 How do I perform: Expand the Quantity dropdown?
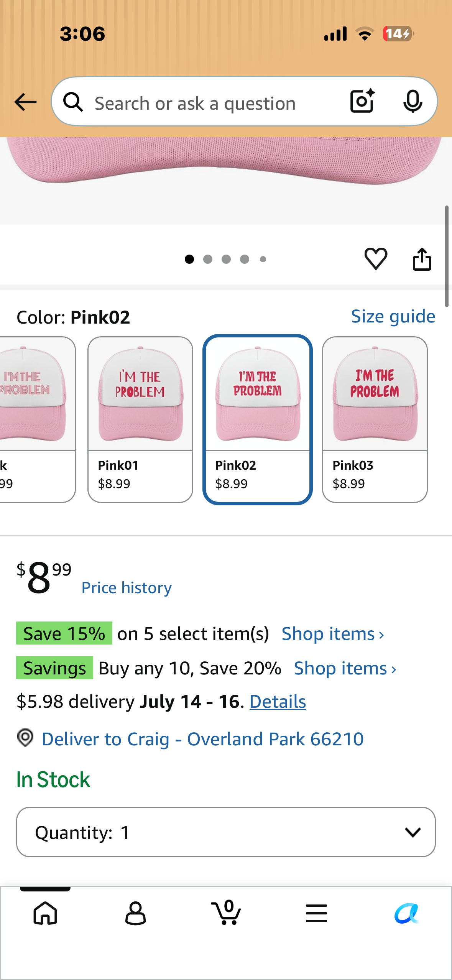pyautogui.click(x=226, y=832)
